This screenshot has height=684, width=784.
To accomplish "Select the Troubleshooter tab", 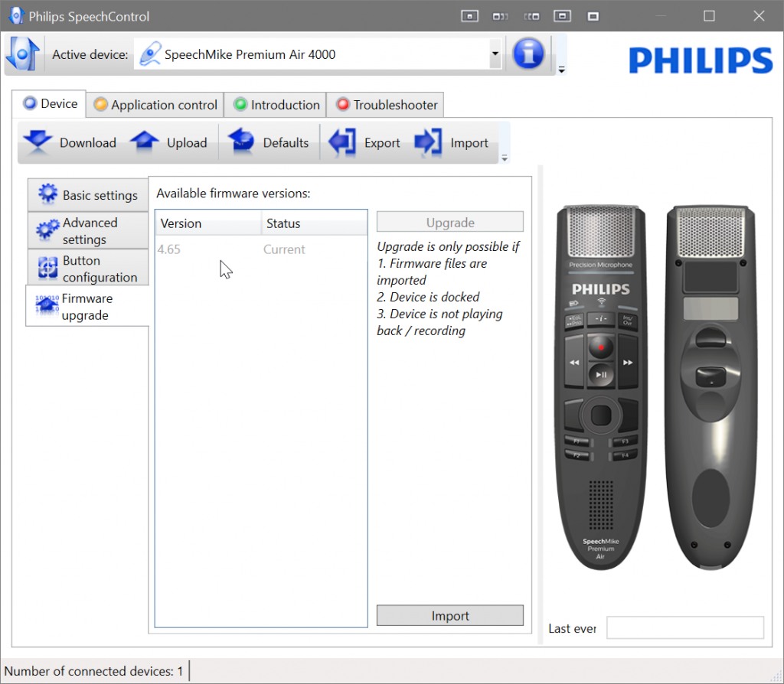I will click(x=386, y=105).
